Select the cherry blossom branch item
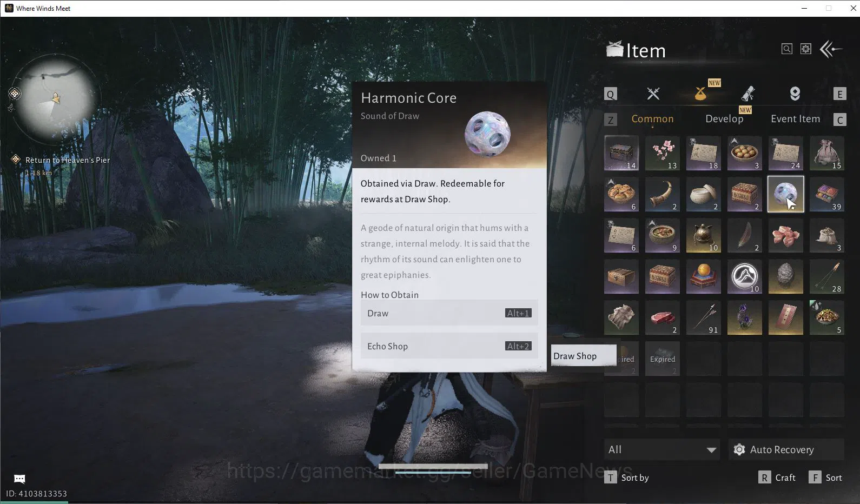 pyautogui.click(x=663, y=153)
